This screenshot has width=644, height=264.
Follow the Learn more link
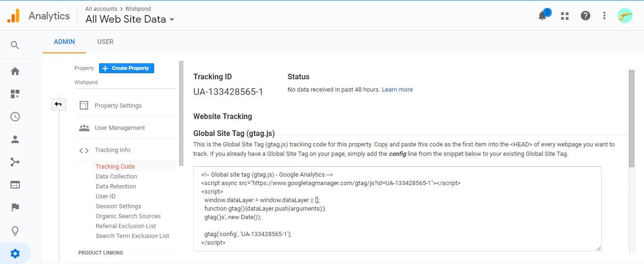tap(397, 90)
